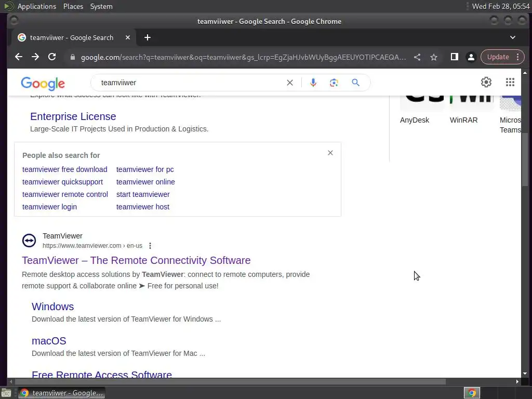The height and width of the screenshot is (399, 532).
Task: Open the Google apps grid
Action: (x=510, y=82)
